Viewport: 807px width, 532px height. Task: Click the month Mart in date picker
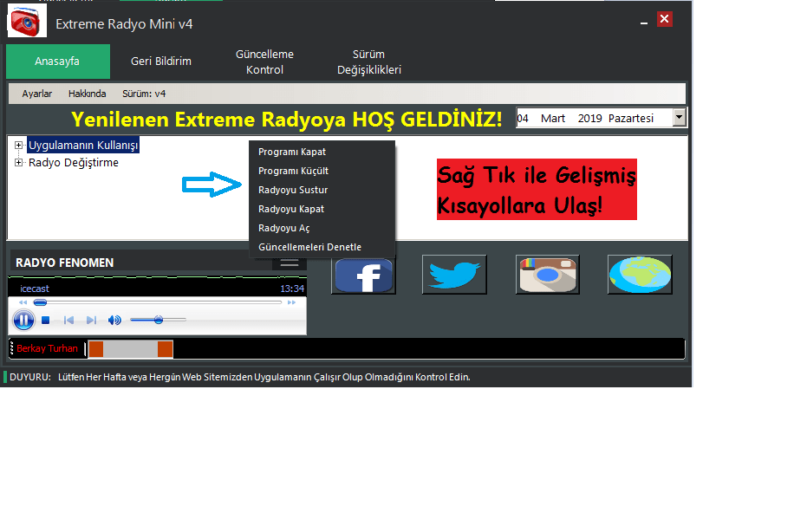[x=553, y=119]
